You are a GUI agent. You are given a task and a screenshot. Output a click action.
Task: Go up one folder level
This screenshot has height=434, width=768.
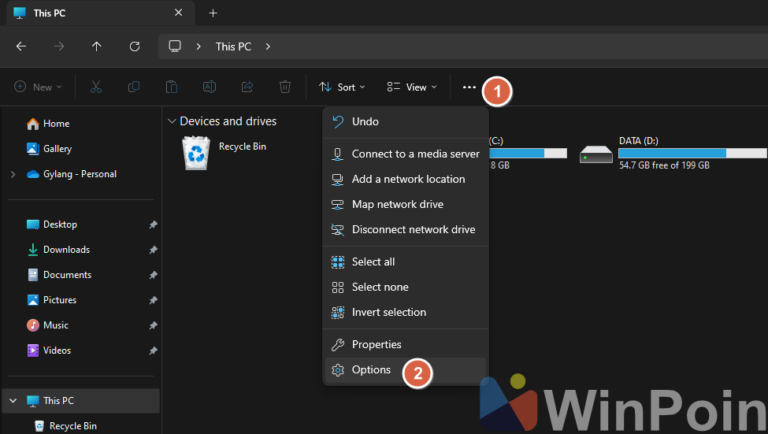point(96,47)
